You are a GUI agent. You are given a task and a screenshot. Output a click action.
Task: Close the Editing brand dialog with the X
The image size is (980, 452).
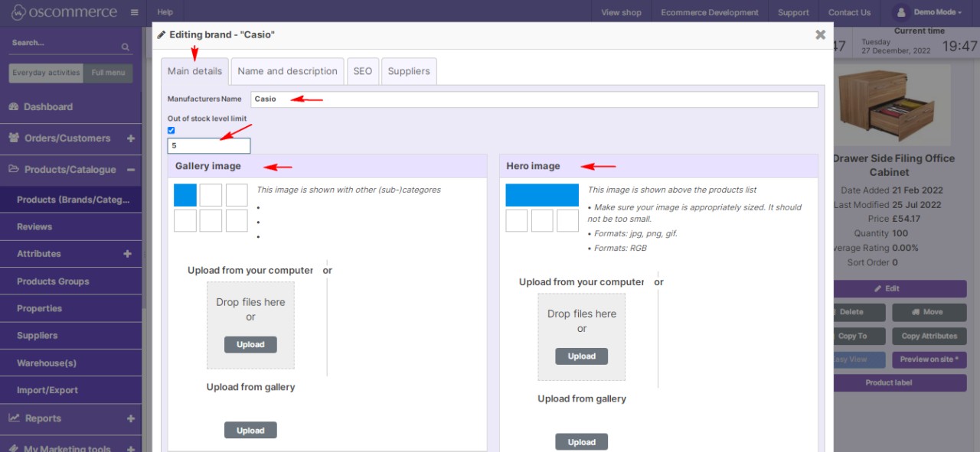coord(820,34)
